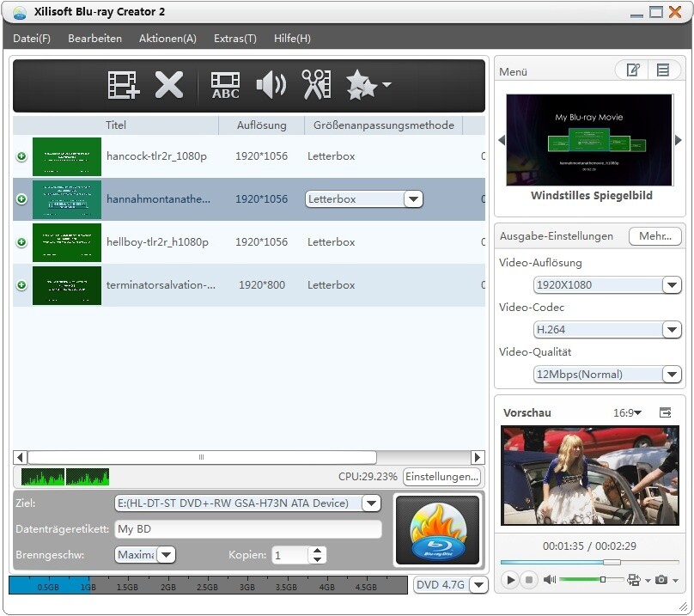Click the burn Blu-ray disc button
Screen dimensions: 694x616
click(x=438, y=530)
